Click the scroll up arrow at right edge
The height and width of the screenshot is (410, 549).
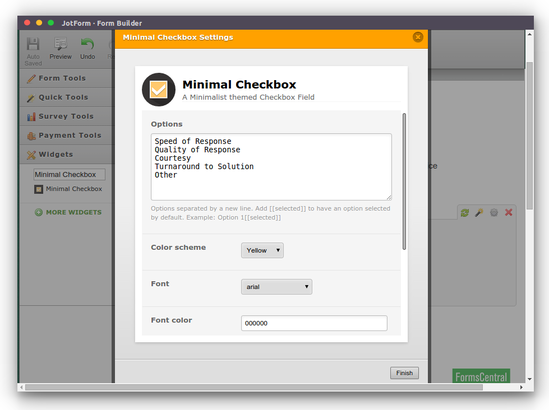pos(530,34)
